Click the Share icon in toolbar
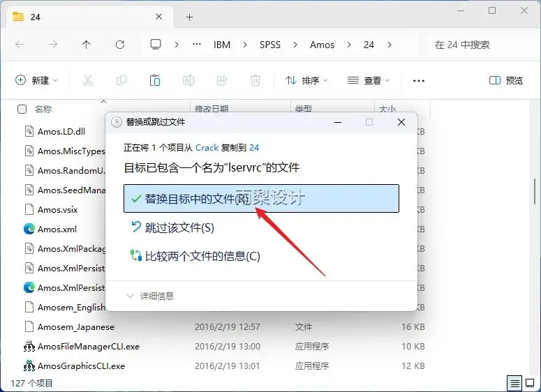This screenshot has height=392, width=541. (x=222, y=80)
